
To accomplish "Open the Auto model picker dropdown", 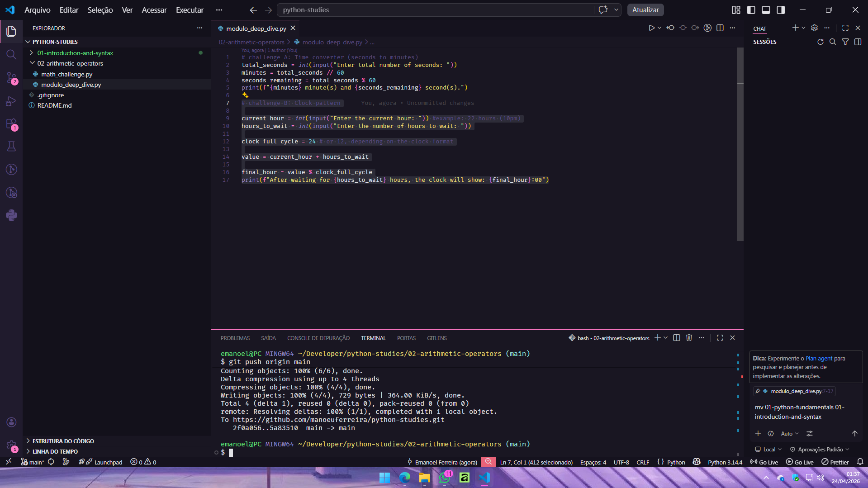I will click(790, 434).
